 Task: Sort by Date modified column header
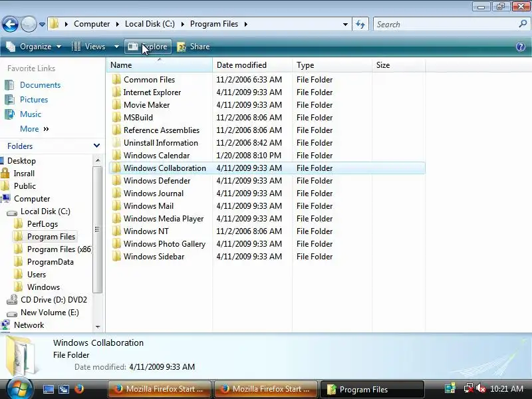click(x=253, y=65)
